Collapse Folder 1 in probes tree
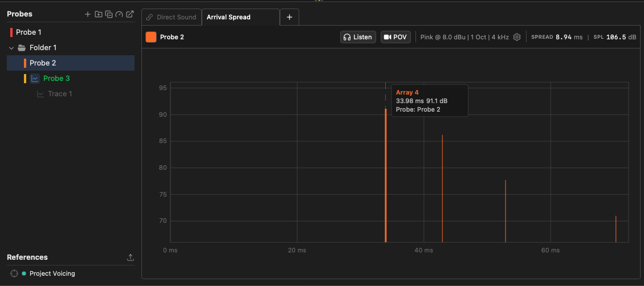This screenshot has width=644, height=286. [x=11, y=48]
